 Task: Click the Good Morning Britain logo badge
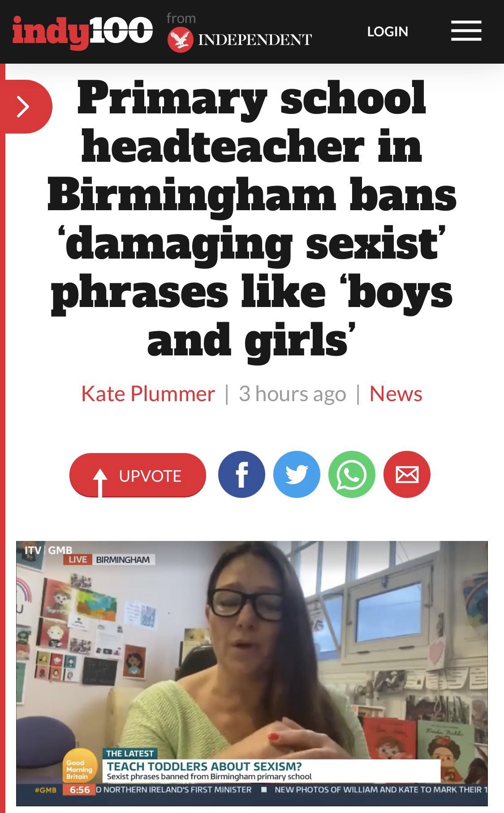click(79, 769)
